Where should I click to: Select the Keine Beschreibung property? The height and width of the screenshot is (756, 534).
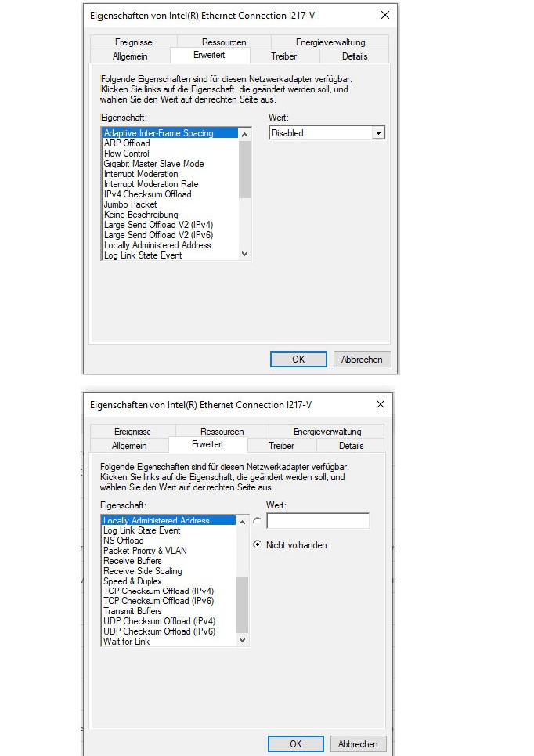click(171, 215)
